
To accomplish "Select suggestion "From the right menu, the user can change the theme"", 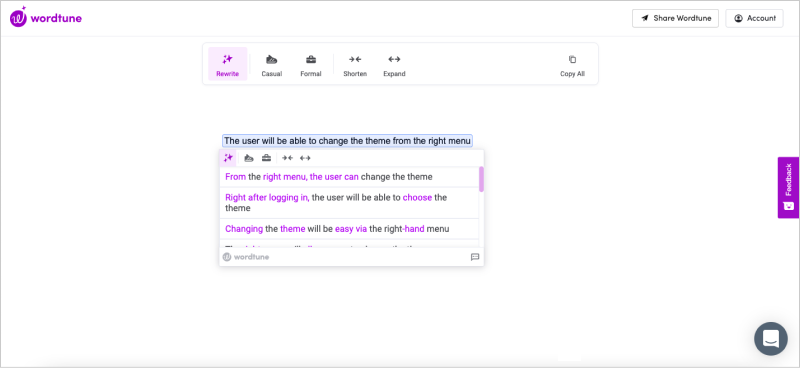I will pos(349,177).
